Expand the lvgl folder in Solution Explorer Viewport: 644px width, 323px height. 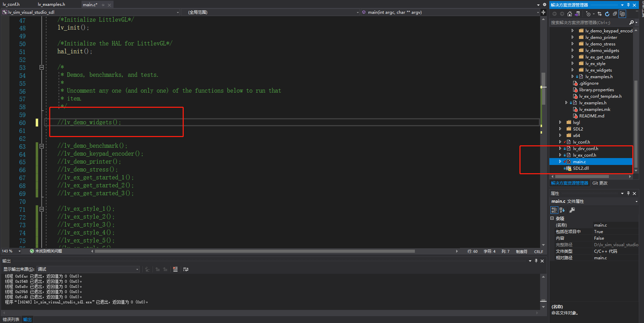click(x=560, y=122)
